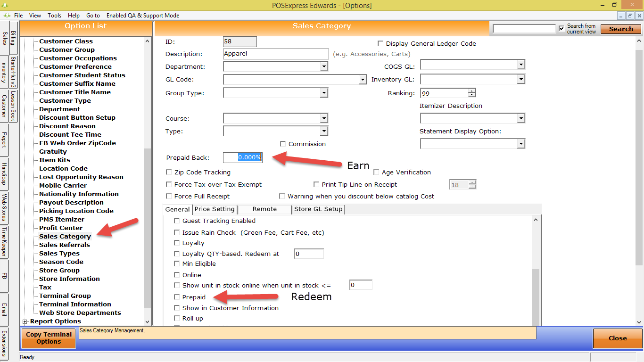This screenshot has height=362, width=644.
Task: Open the Type dropdown
Action: [324, 131]
